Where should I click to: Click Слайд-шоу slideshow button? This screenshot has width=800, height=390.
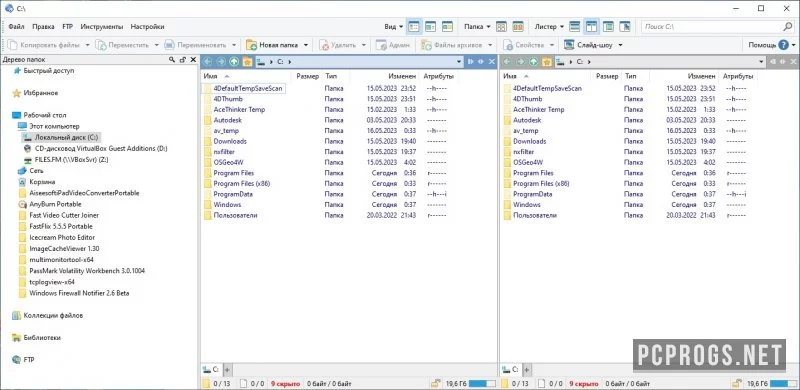588,45
